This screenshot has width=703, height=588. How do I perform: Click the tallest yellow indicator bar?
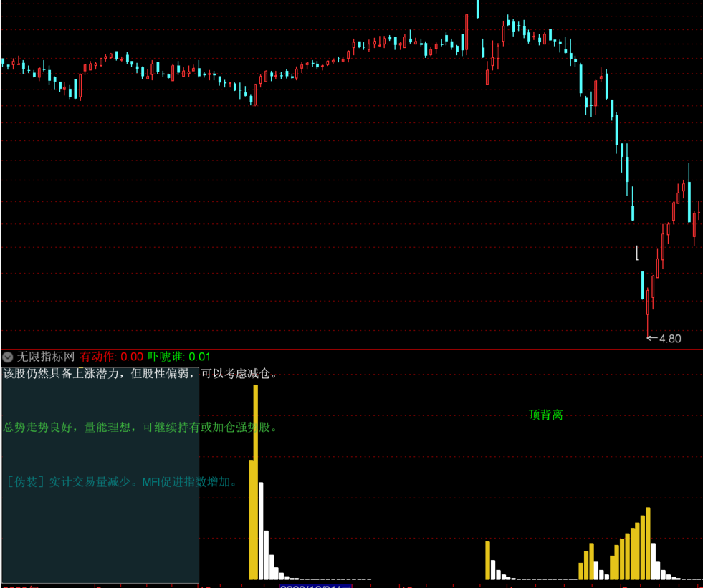(x=256, y=482)
